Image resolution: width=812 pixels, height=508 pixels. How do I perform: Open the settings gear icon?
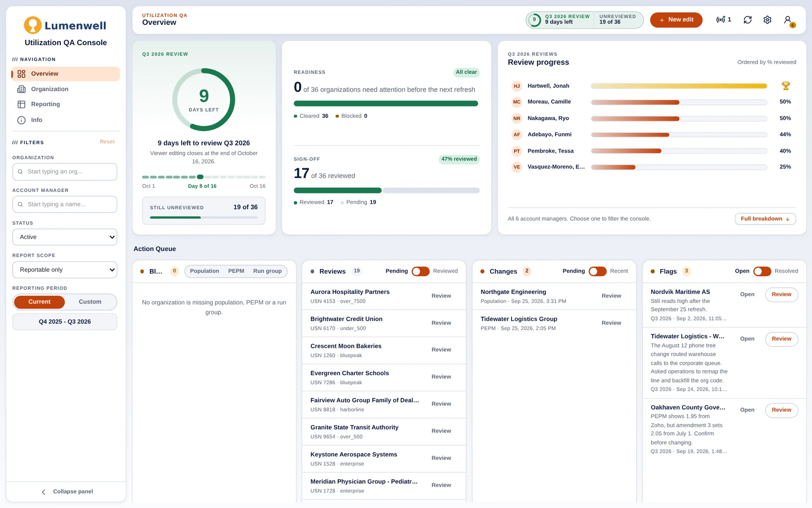(x=767, y=20)
